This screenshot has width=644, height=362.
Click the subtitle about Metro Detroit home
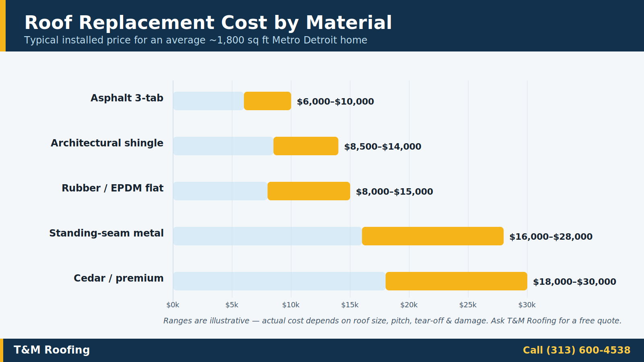coord(196,40)
